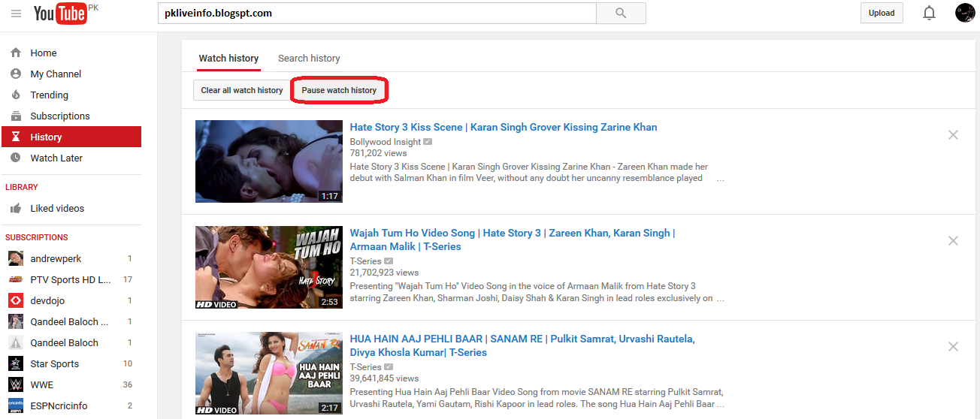Image resolution: width=980 pixels, height=419 pixels.
Task: Click the Subscriptions icon in sidebar
Action: point(16,116)
